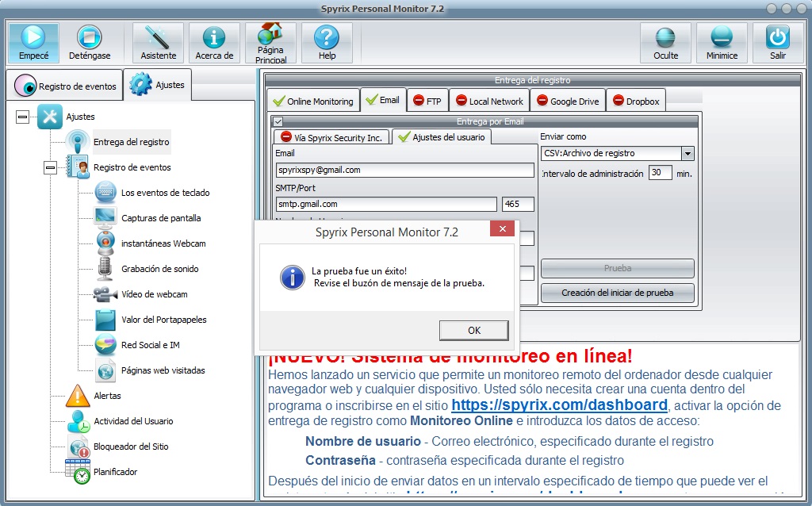Click the Páginas web visitadas globe icon
812x506 pixels.
105,370
